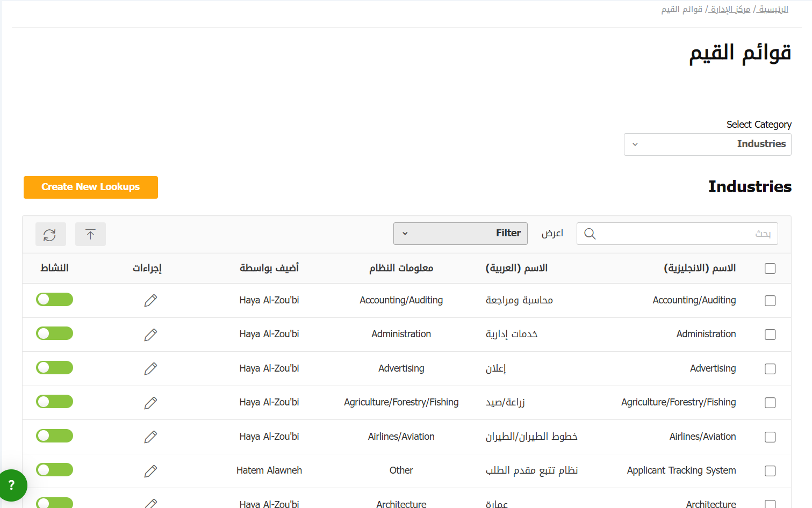Sort by الاسم (الانجليزية) column header
This screenshot has height=508, width=812.
(x=700, y=268)
